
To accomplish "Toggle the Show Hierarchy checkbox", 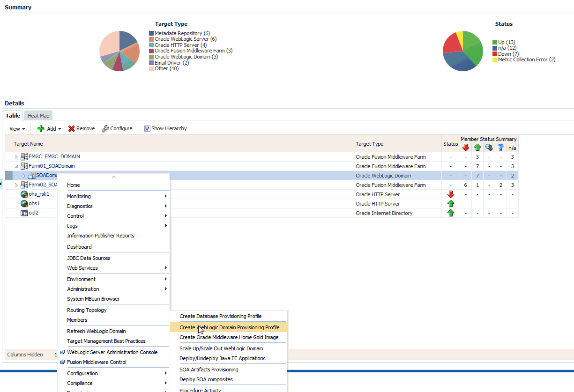I will [x=147, y=128].
